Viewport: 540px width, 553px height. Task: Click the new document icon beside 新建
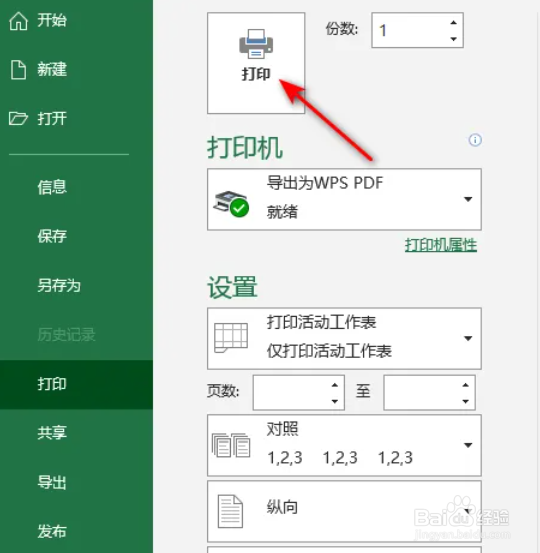point(18,69)
